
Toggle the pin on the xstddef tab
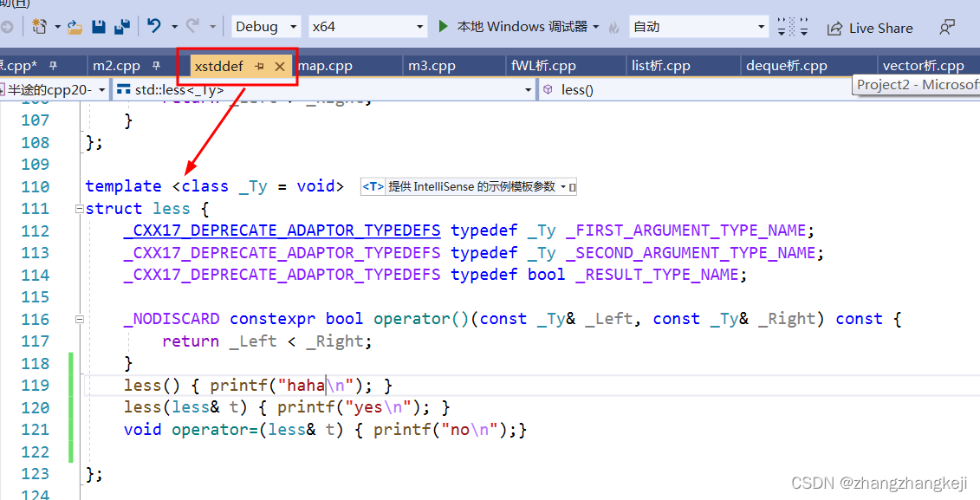pyautogui.click(x=260, y=66)
